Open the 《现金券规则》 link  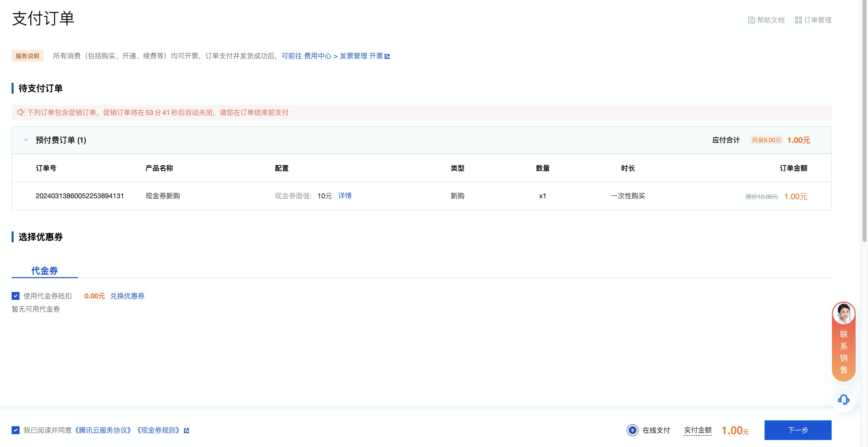[x=158, y=430]
